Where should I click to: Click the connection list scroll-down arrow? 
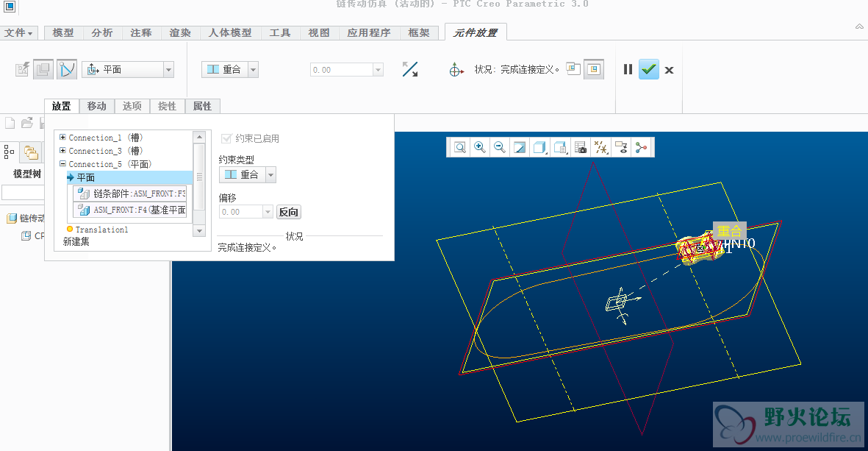point(199,230)
